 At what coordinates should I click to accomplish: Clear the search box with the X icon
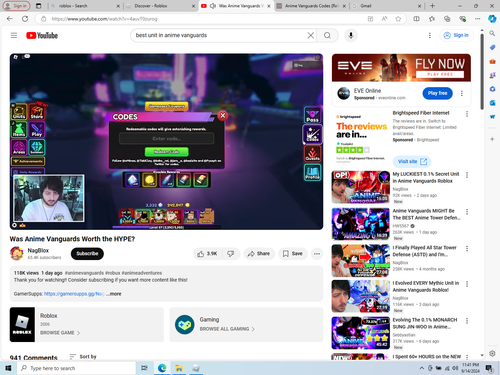(x=310, y=35)
